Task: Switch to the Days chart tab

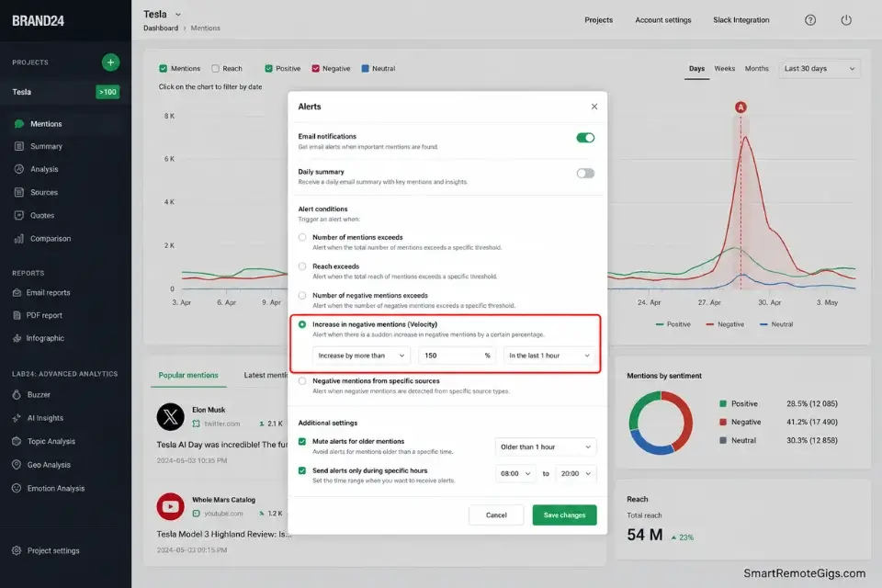Action: click(x=697, y=69)
